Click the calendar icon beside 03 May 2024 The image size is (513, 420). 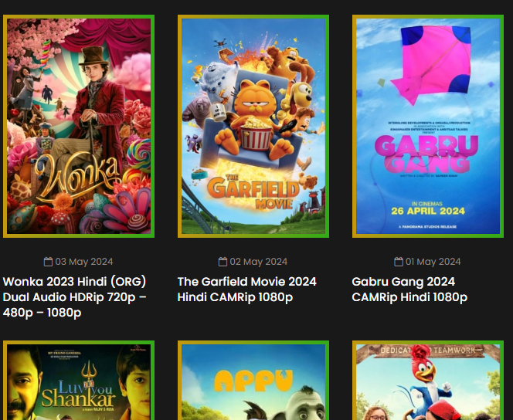48,262
